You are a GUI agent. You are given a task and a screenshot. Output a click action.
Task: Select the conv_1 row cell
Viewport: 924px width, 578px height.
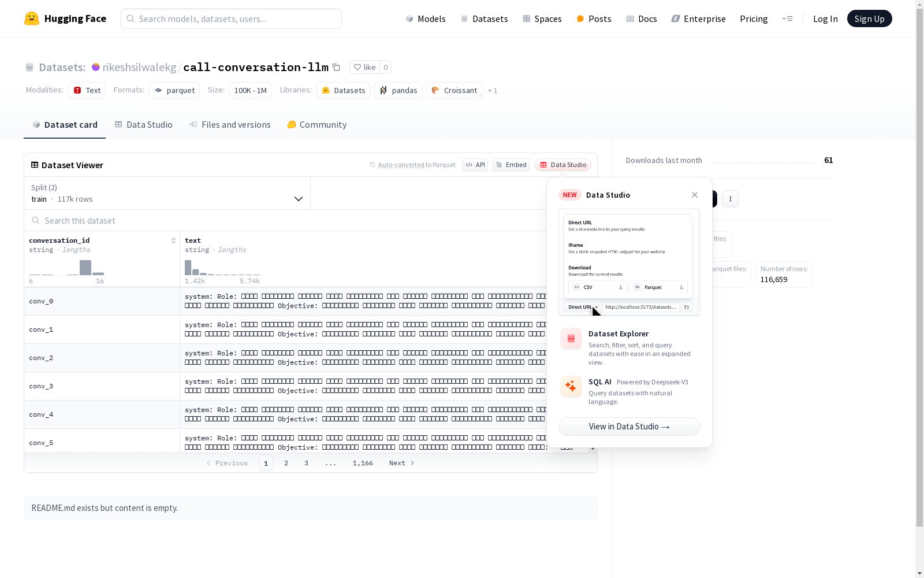click(x=102, y=329)
